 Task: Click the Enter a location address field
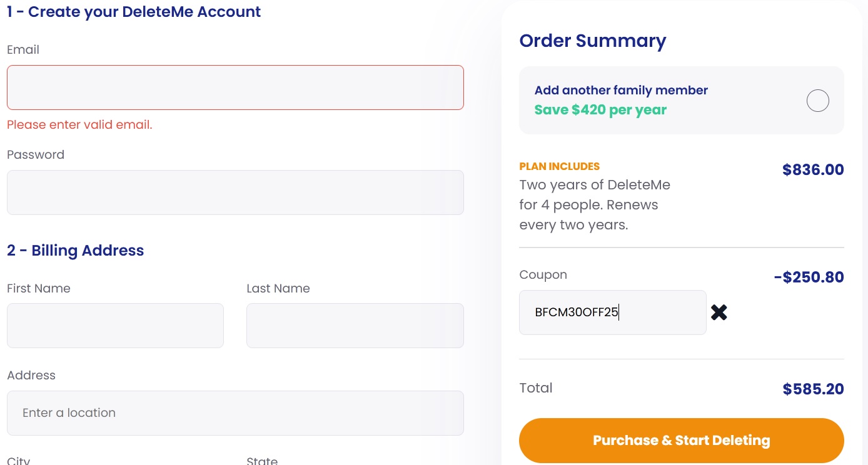235,412
